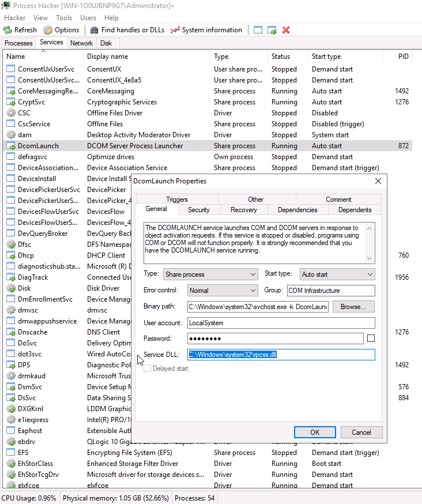Screen dimensions: 422x504
Task: Open the Type dropdown showing Share process
Action: pos(210,274)
